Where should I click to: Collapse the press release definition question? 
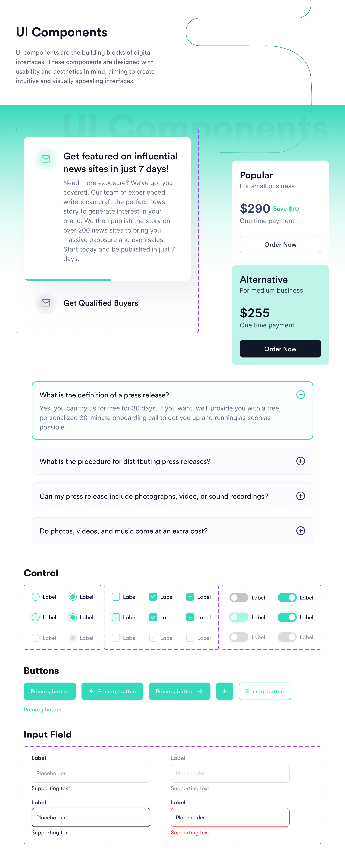(x=300, y=395)
